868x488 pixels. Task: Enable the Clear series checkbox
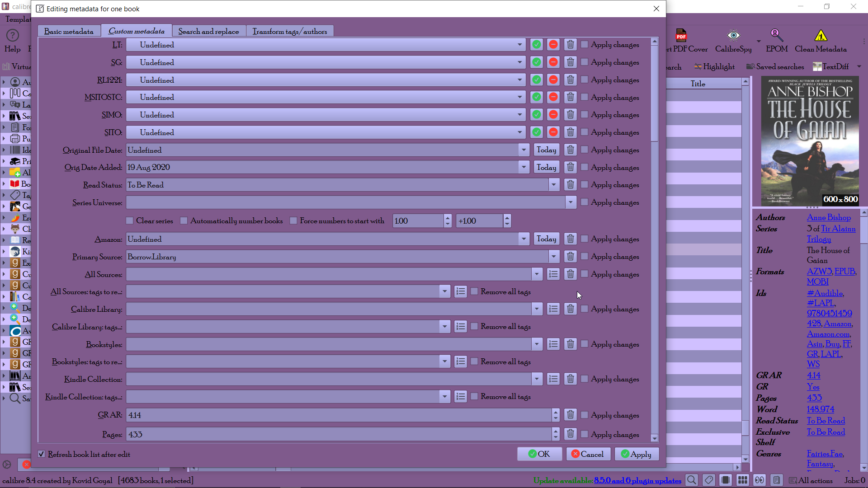(130, 221)
